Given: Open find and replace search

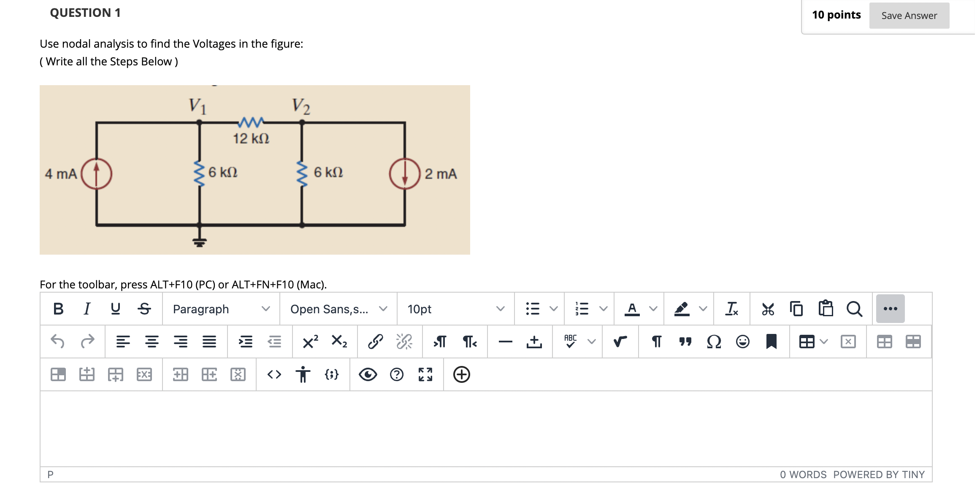Looking at the screenshot, I should (x=854, y=309).
